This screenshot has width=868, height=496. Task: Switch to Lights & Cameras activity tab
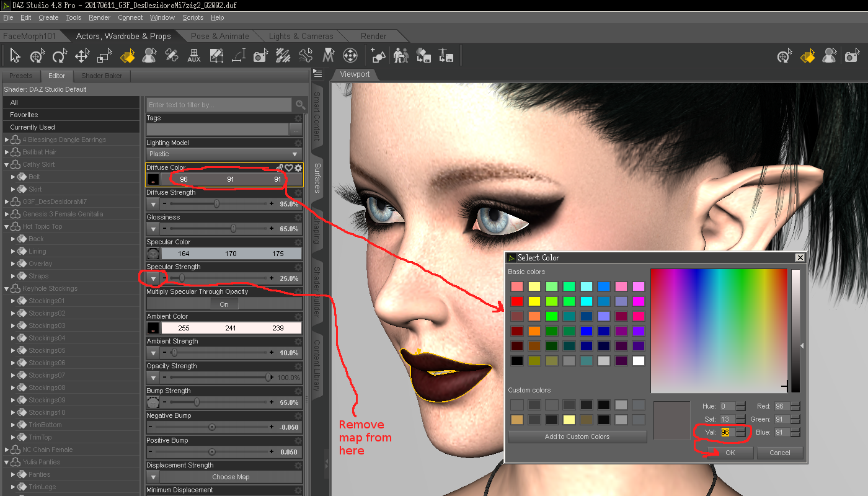click(301, 36)
